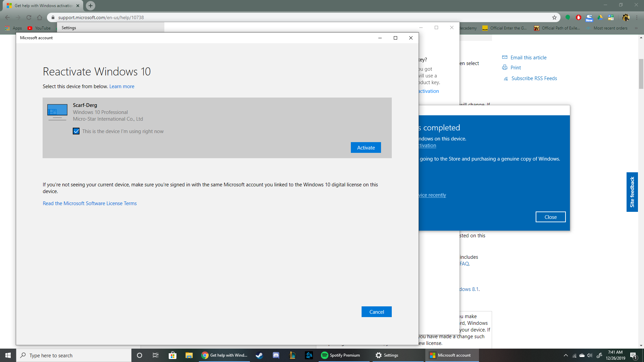Open a new Chrome tab

click(x=91, y=6)
